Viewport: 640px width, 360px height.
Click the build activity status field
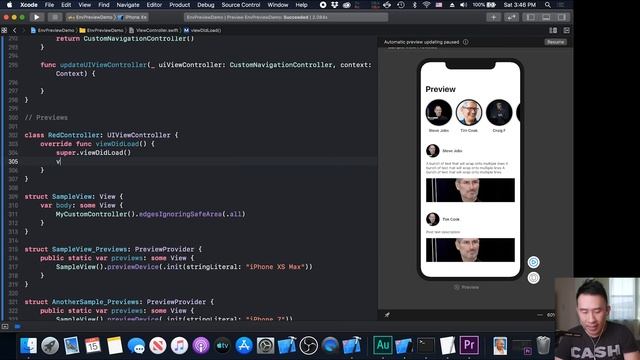[286, 17]
